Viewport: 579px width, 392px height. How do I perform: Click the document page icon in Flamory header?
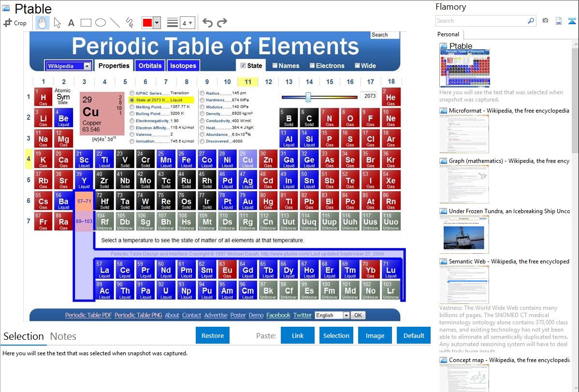559,21
